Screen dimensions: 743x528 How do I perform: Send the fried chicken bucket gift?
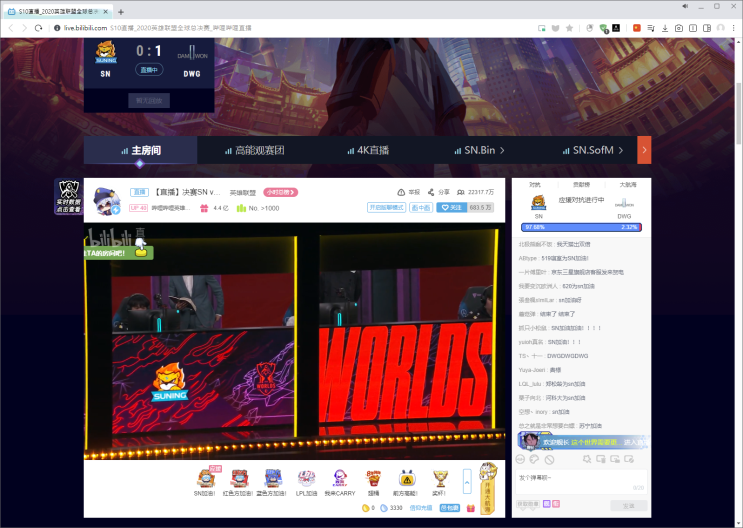(x=373, y=478)
